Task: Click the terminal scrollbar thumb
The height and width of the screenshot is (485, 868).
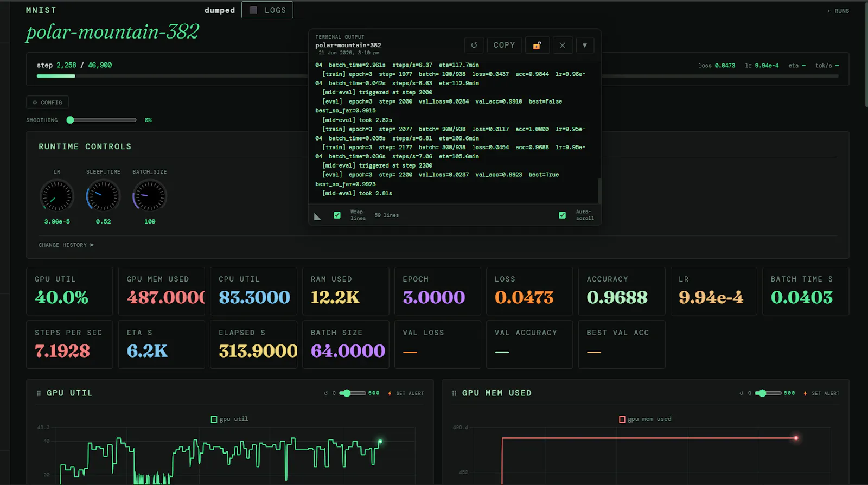Action: tap(599, 190)
